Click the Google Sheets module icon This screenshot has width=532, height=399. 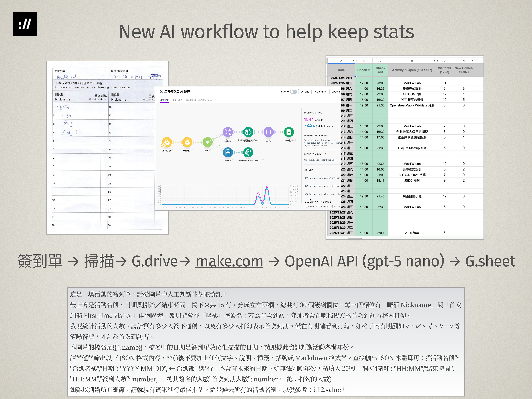(289, 132)
